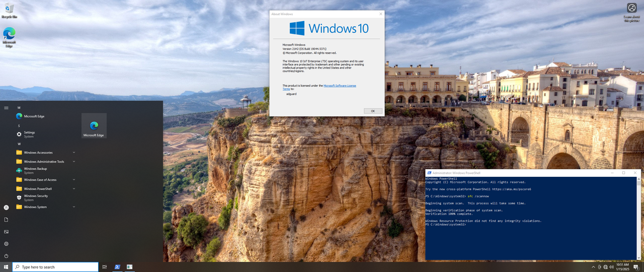Expand the Windows Accessories folder
Screen dimensions: 644x272
point(45,153)
